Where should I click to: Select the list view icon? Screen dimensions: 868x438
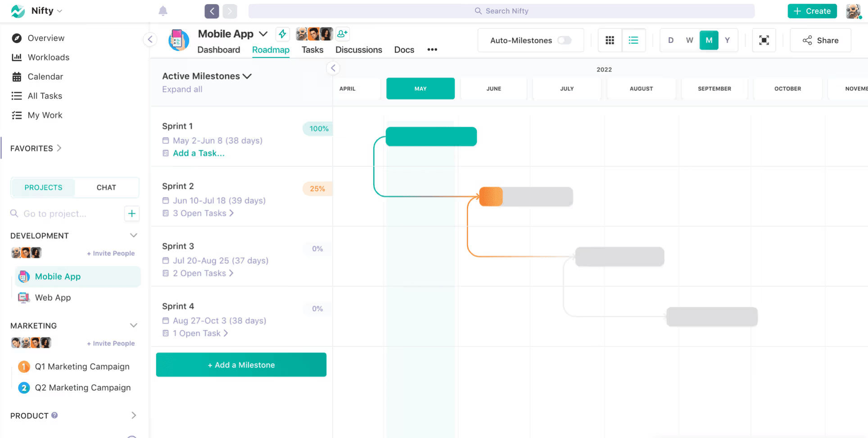633,40
